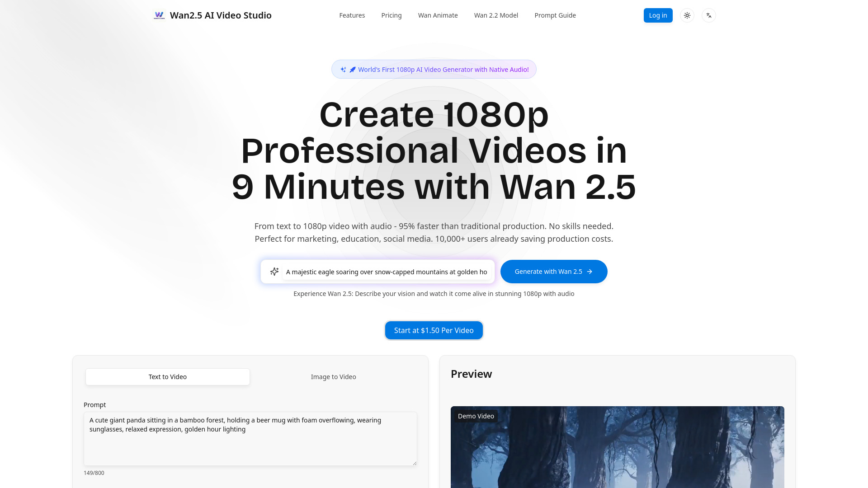868x488 pixels.
Task: Open the Wan 2.2 Model page
Action: [495, 15]
